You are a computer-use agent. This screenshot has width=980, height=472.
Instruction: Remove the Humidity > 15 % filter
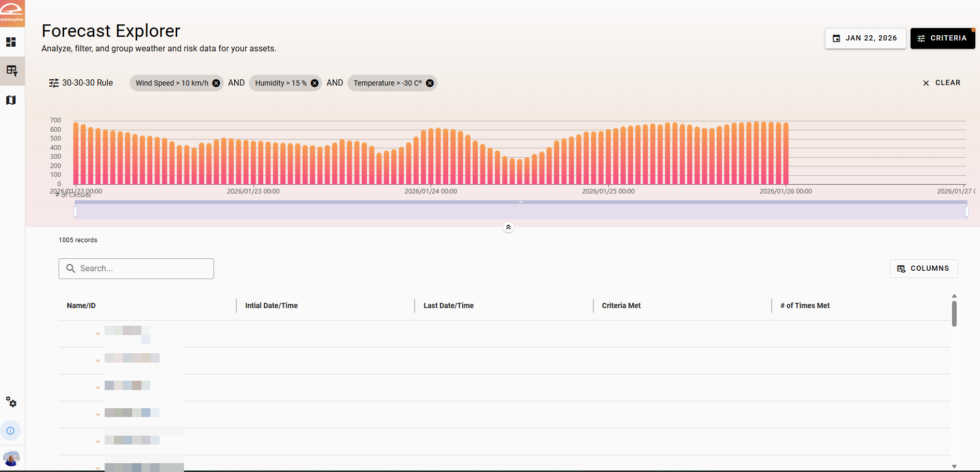click(x=315, y=83)
